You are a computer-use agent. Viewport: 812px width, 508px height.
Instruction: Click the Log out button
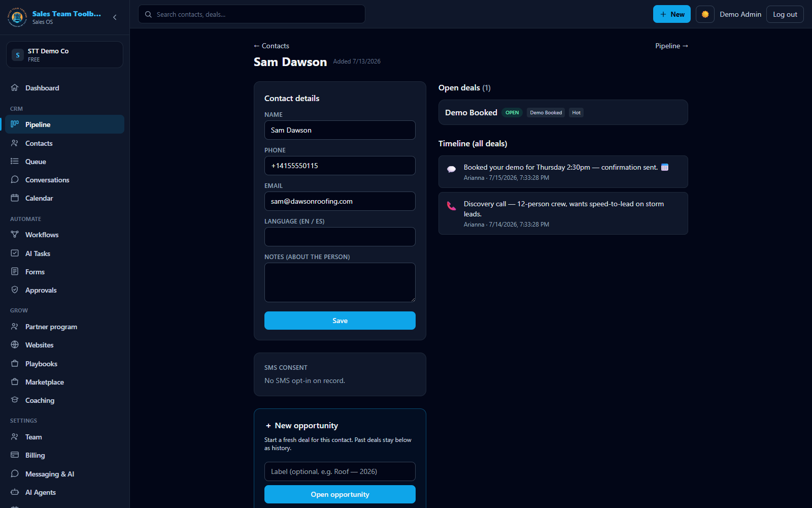[x=785, y=14]
